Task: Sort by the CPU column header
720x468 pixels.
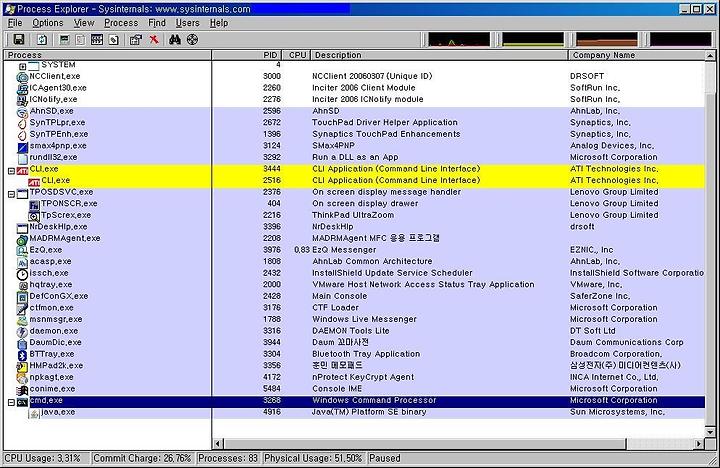Action: click(x=297, y=55)
